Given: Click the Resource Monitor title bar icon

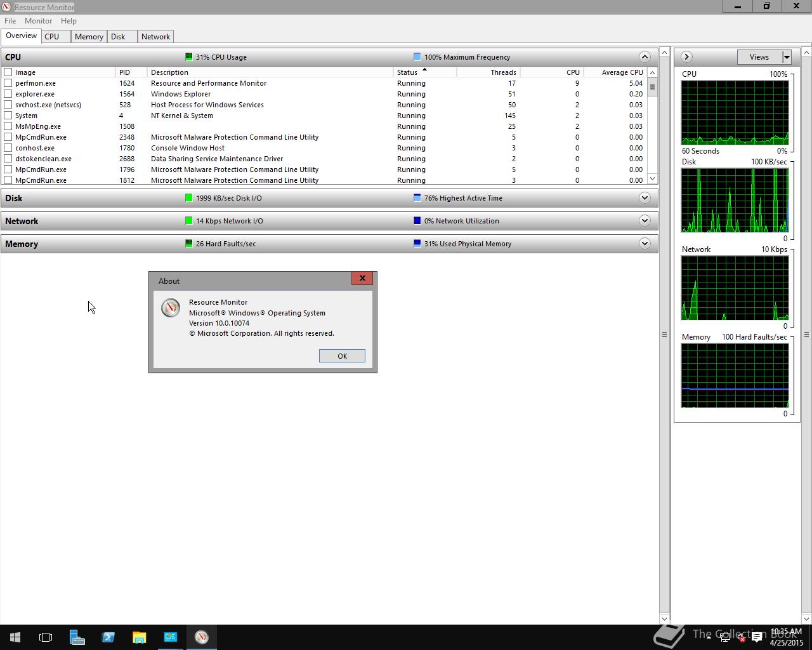Looking at the screenshot, I should coord(6,7).
